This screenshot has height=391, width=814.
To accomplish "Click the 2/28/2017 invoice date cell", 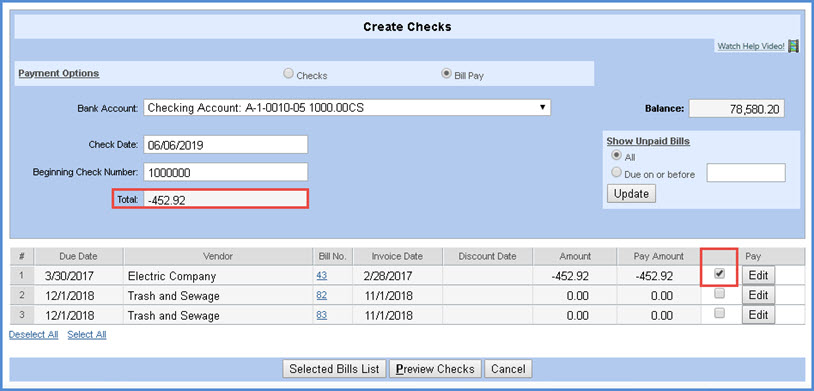I will 397,276.
